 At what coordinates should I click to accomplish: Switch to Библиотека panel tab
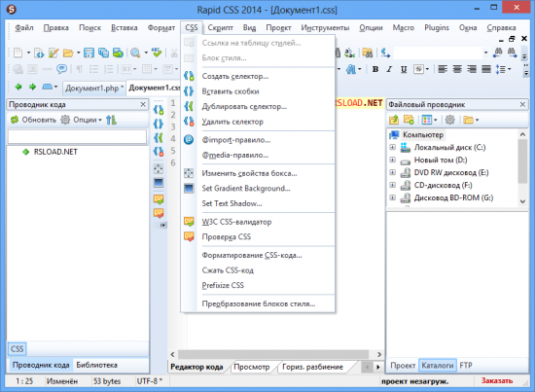point(97,365)
